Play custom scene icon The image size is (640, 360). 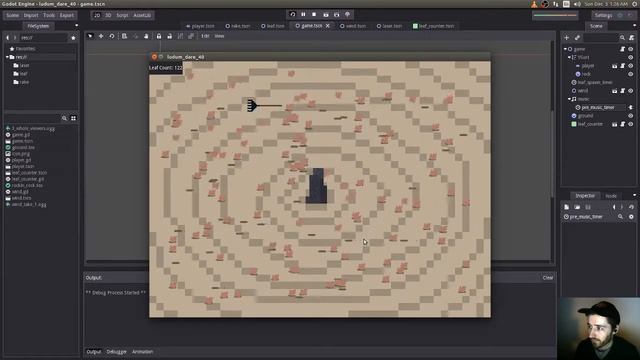(x=337, y=15)
